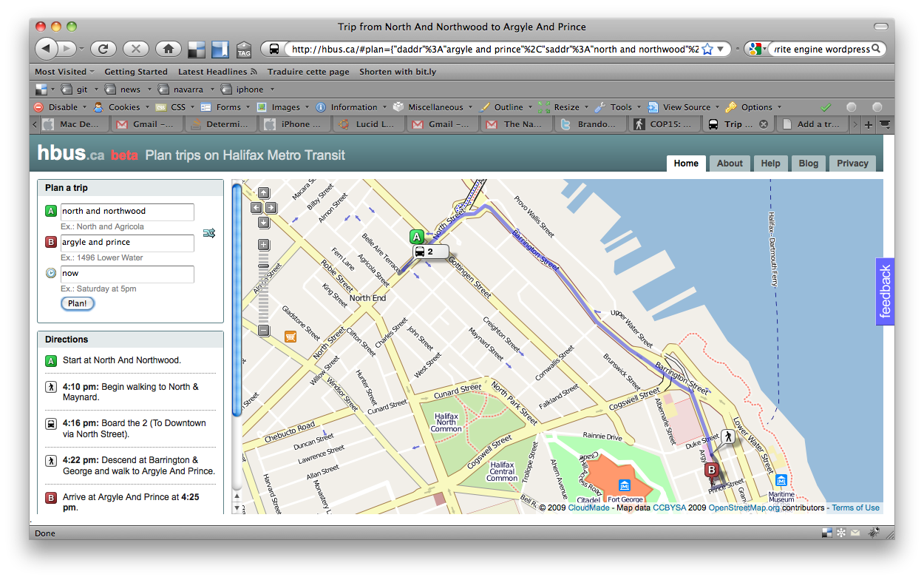Click the Plan! button
This screenshot has width=924, height=580.
(x=78, y=303)
